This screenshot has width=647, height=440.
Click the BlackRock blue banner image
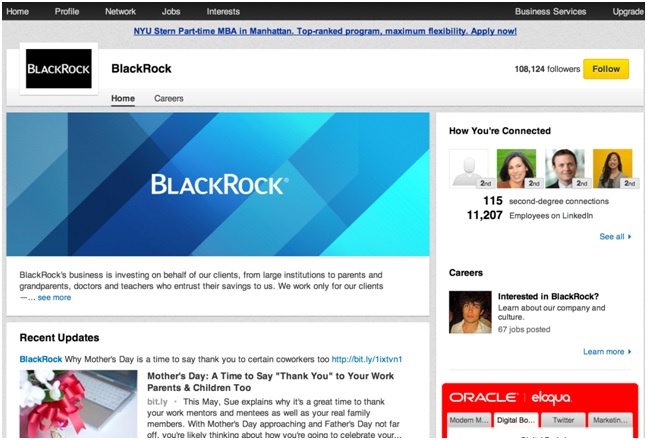point(218,184)
